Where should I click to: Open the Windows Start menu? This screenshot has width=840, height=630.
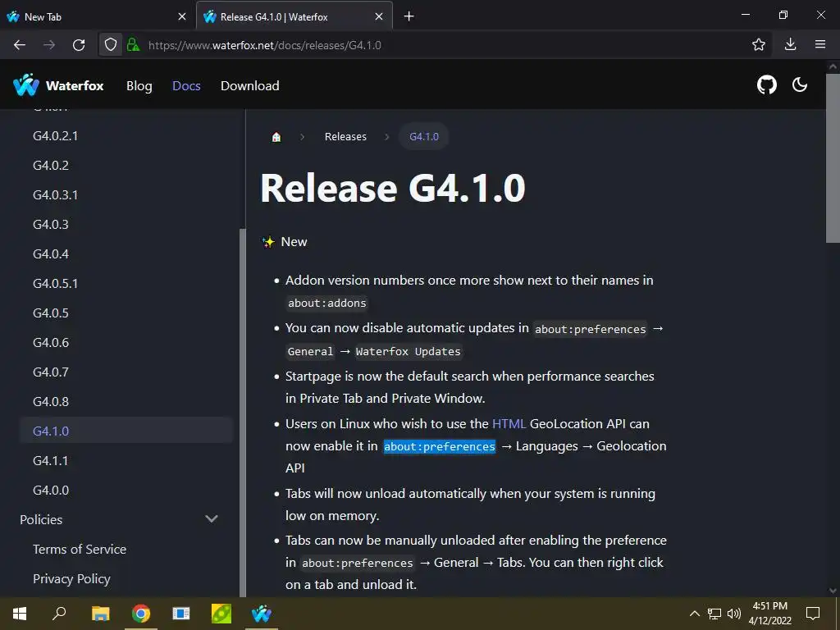click(x=20, y=614)
